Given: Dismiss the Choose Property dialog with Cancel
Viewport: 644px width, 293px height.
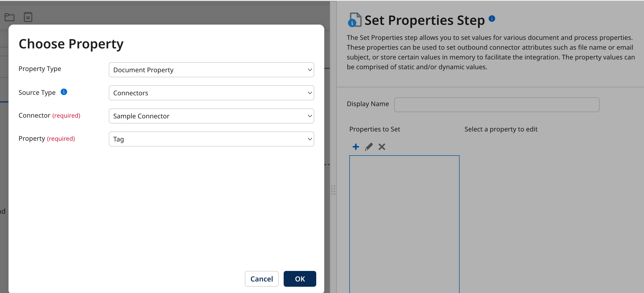Looking at the screenshot, I should coord(262,279).
